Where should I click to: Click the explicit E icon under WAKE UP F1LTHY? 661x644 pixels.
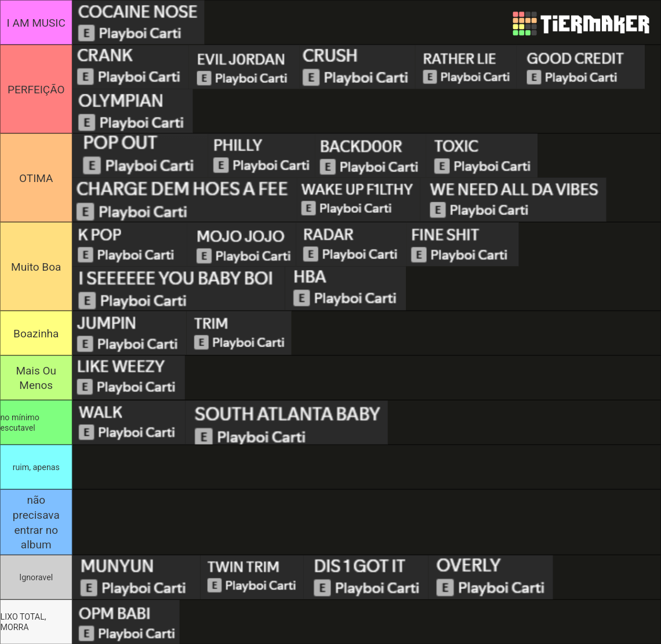click(x=308, y=208)
